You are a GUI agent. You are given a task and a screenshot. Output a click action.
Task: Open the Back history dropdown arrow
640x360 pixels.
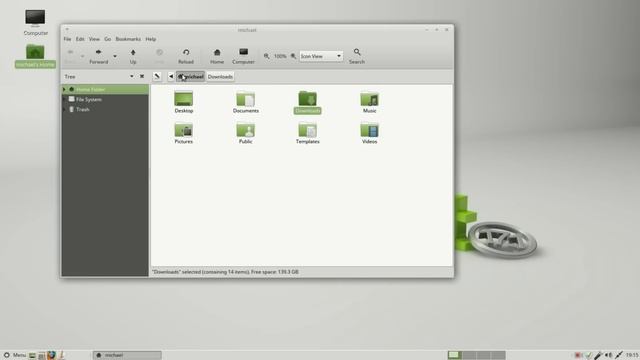point(82,56)
